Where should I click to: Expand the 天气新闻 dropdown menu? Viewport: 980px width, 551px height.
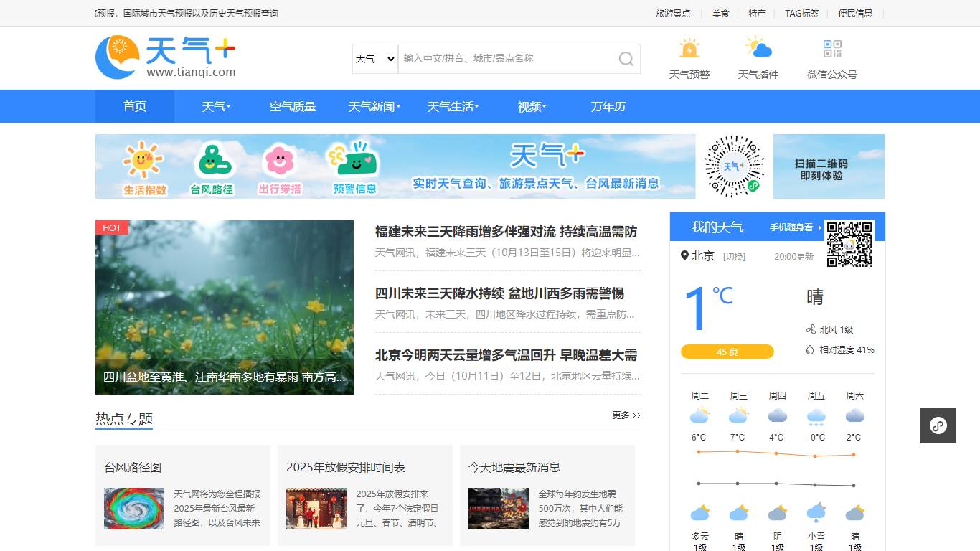coord(373,106)
